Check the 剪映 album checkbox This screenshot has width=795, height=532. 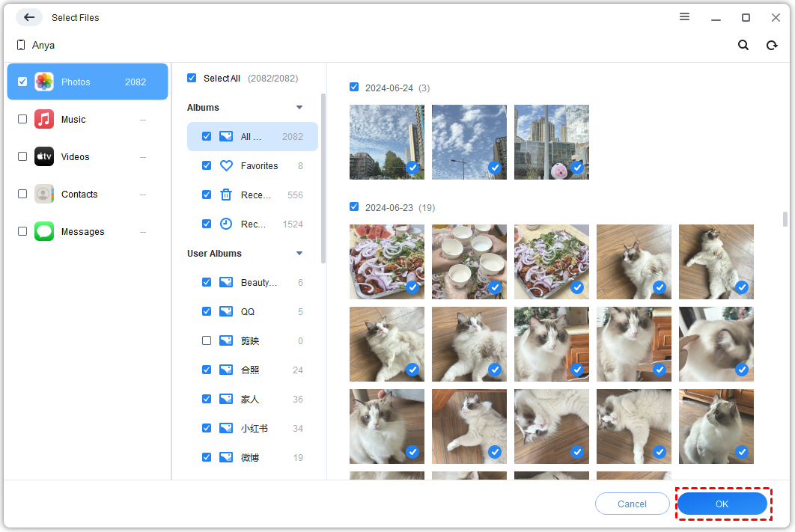click(x=207, y=340)
